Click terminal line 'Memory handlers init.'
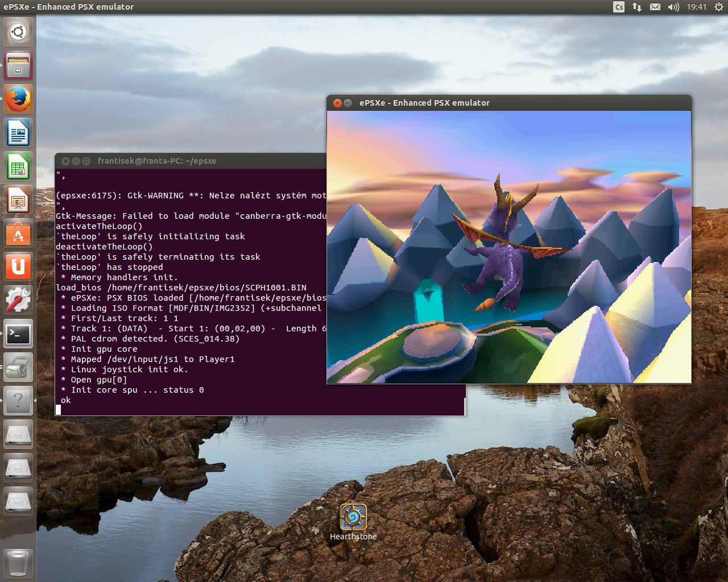 119,277
